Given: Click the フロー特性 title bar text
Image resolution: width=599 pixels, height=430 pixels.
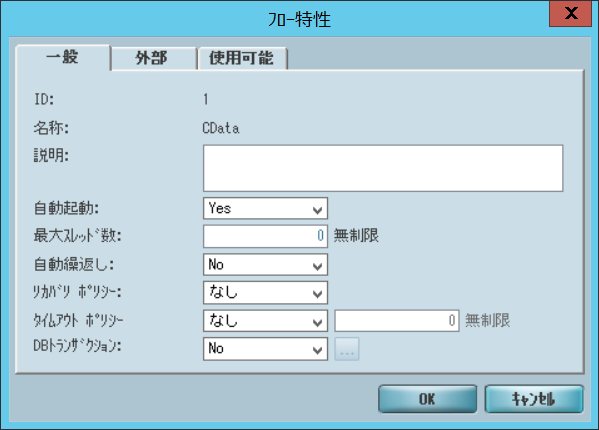Looking at the screenshot, I should tap(299, 19).
